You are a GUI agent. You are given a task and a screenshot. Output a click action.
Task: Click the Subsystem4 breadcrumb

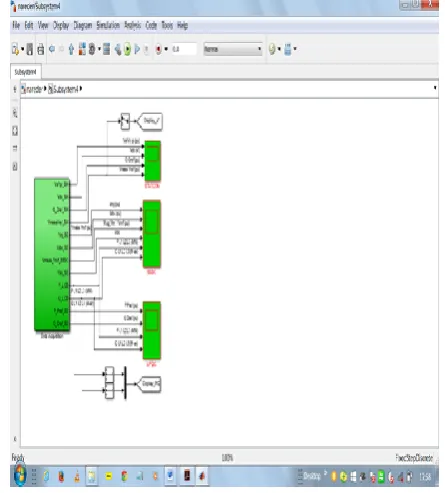[x=63, y=89]
